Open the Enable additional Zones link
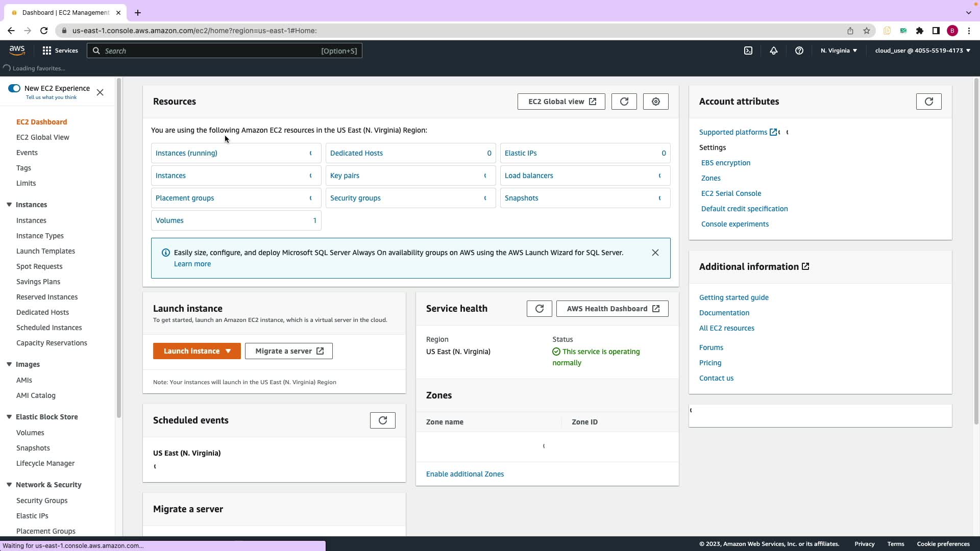Screen dimensions: 980x551 tap(464, 474)
